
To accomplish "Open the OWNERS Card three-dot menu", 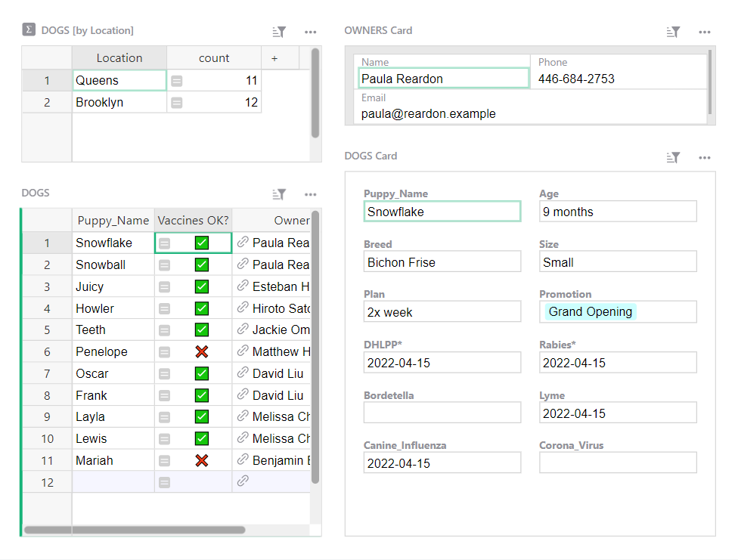I will [x=705, y=32].
